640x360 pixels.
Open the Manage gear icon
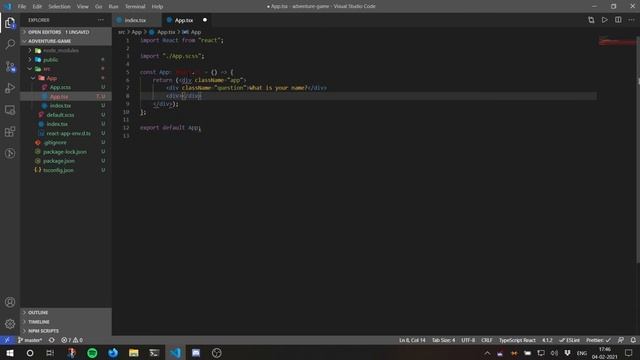click(x=10, y=324)
